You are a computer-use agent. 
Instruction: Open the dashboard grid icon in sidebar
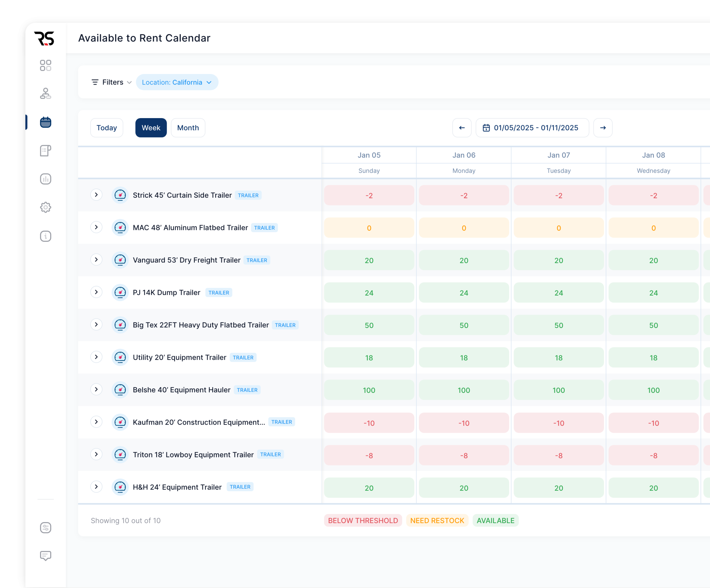click(45, 65)
